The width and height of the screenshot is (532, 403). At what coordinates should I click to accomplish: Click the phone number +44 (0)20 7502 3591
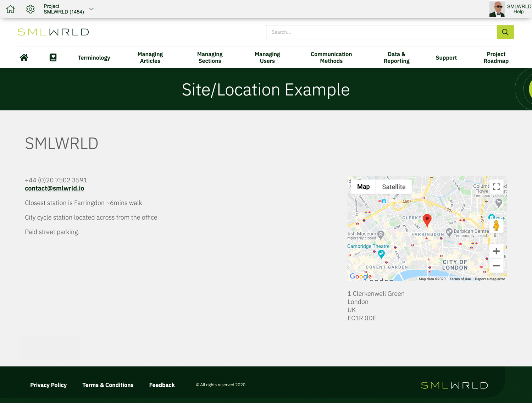[x=56, y=180]
